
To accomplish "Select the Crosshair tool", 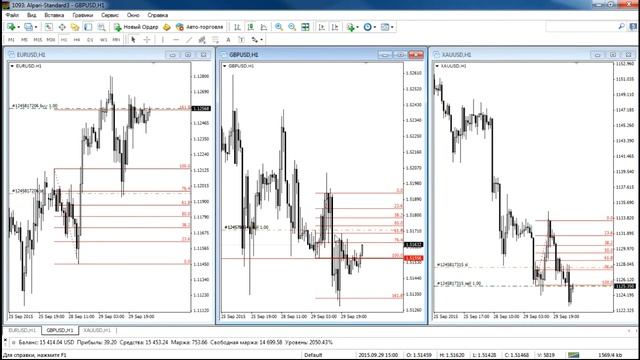I will (x=147, y=40).
